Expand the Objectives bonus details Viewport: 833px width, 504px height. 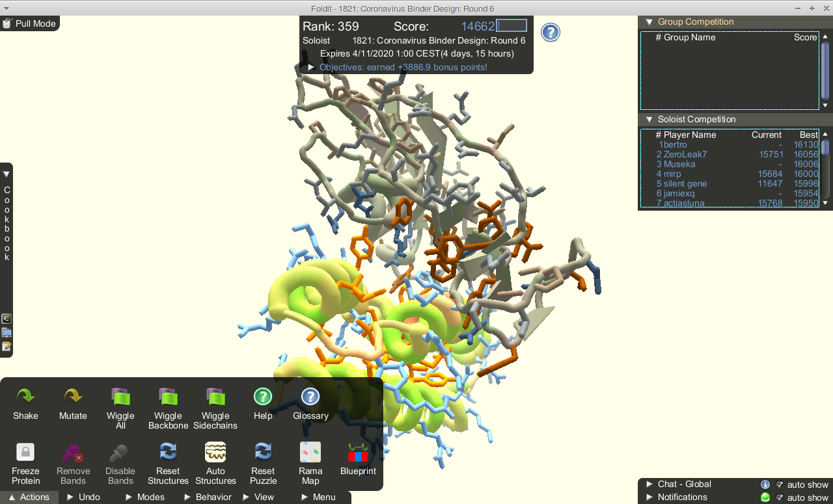tap(312, 67)
